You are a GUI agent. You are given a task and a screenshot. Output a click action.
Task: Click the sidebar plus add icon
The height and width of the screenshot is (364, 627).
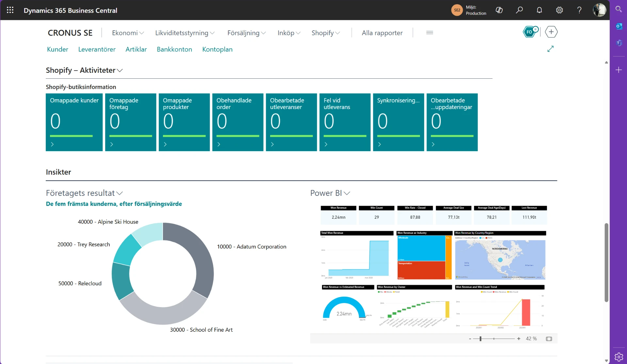pos(619,70)
